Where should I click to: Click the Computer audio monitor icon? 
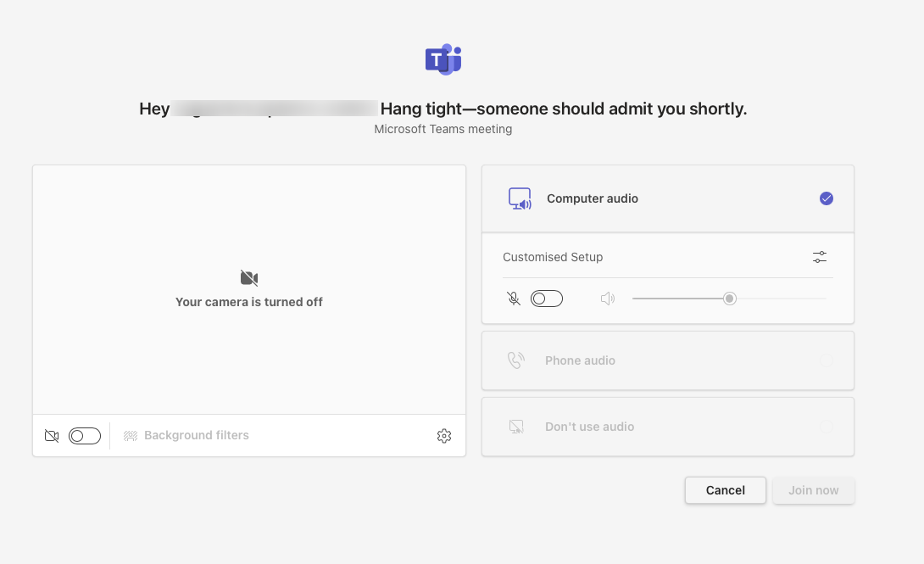520,198
